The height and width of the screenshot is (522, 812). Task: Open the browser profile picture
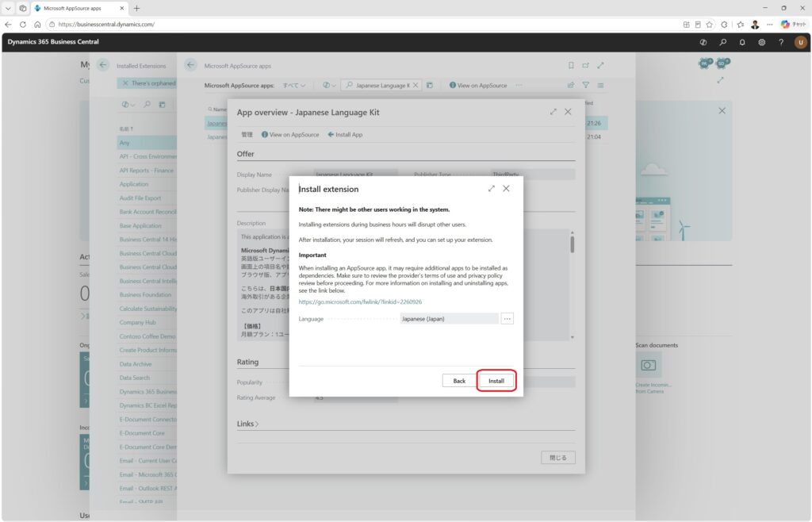pos(755,25)
